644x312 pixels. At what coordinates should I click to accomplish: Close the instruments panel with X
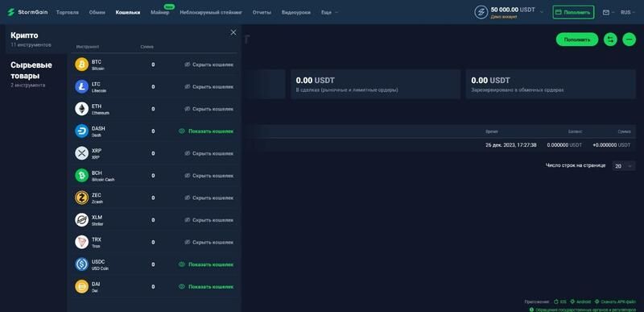pos(233,32)
